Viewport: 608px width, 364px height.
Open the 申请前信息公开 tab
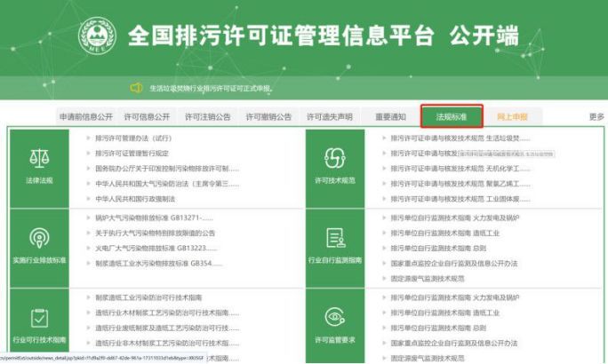[86, 116]
